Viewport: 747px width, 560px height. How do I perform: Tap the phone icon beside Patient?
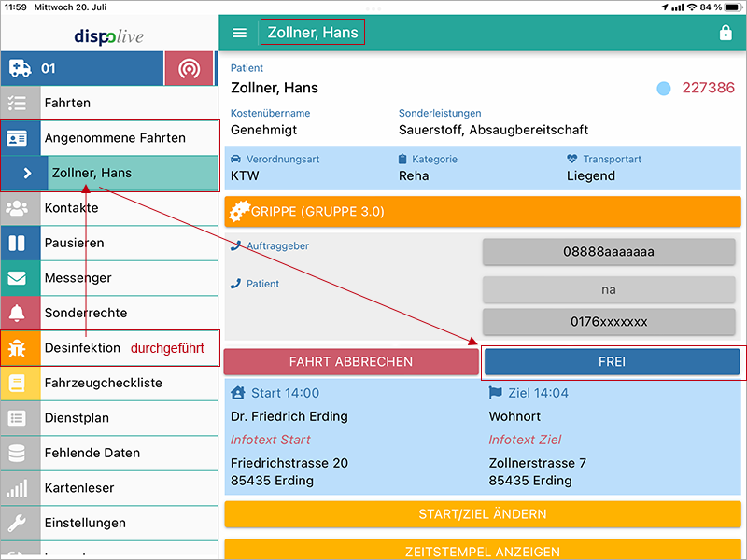[235, 284]
